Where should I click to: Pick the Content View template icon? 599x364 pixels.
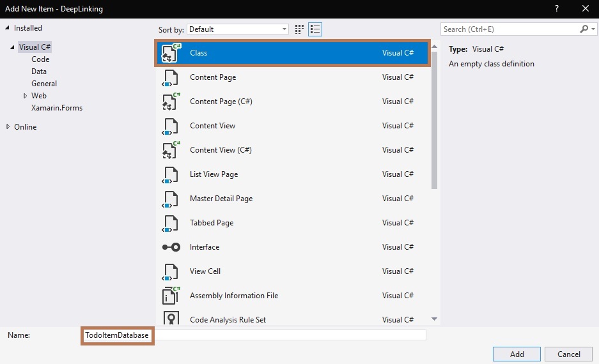tap(171, 126)
